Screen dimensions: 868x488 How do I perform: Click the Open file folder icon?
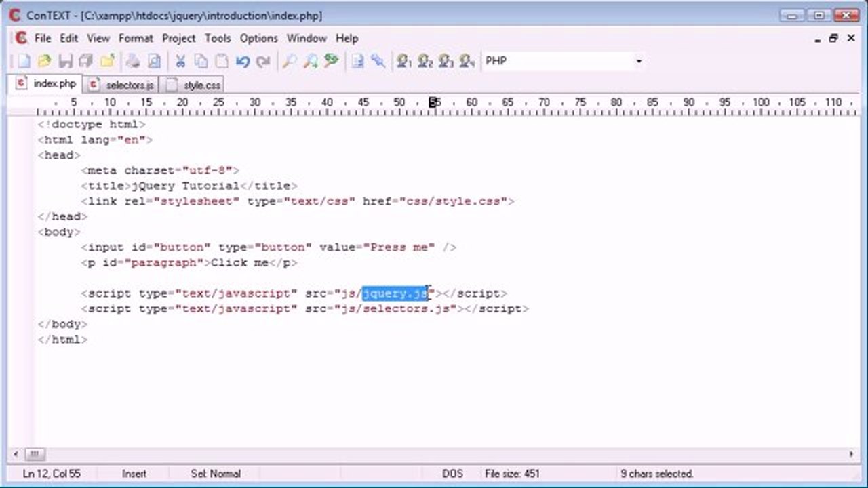point(45,61)
